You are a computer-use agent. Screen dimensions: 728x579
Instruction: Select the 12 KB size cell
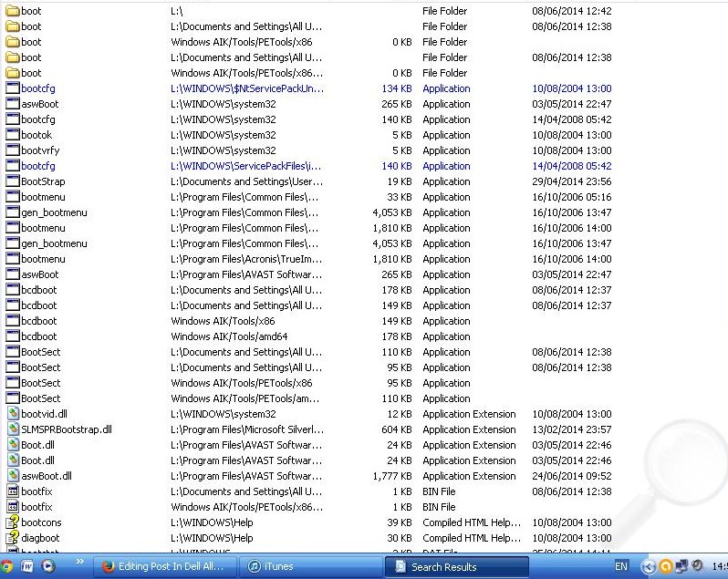click(x=400, y=414)
